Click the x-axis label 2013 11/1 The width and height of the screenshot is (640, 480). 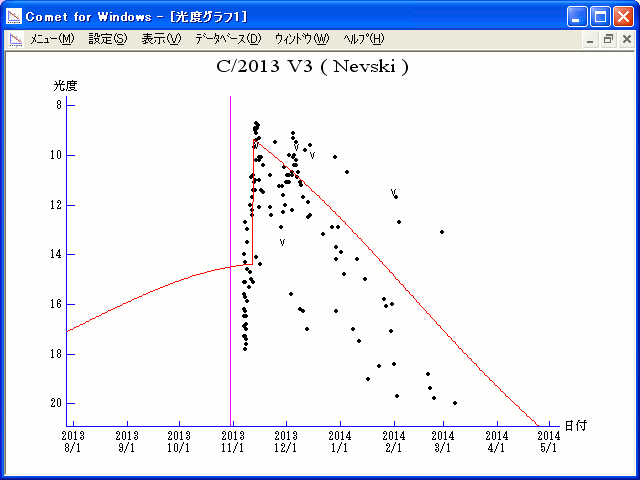(x=233, y=442)
